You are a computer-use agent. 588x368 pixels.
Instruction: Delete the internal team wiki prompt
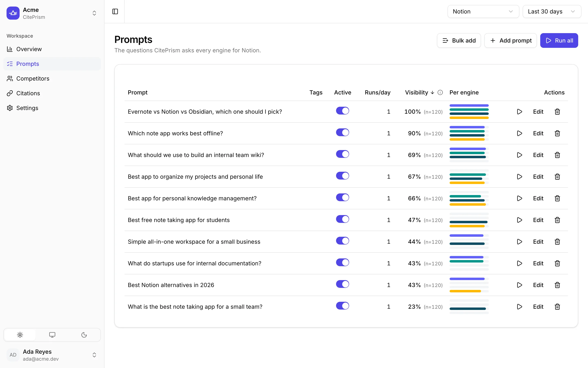coord(557,155)
